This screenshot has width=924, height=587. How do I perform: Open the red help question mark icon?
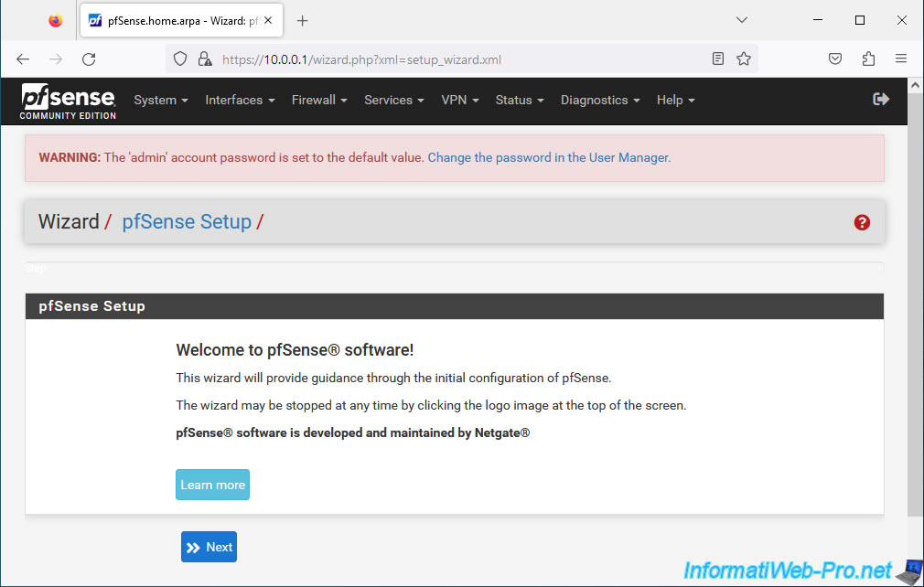pos(862,222)
